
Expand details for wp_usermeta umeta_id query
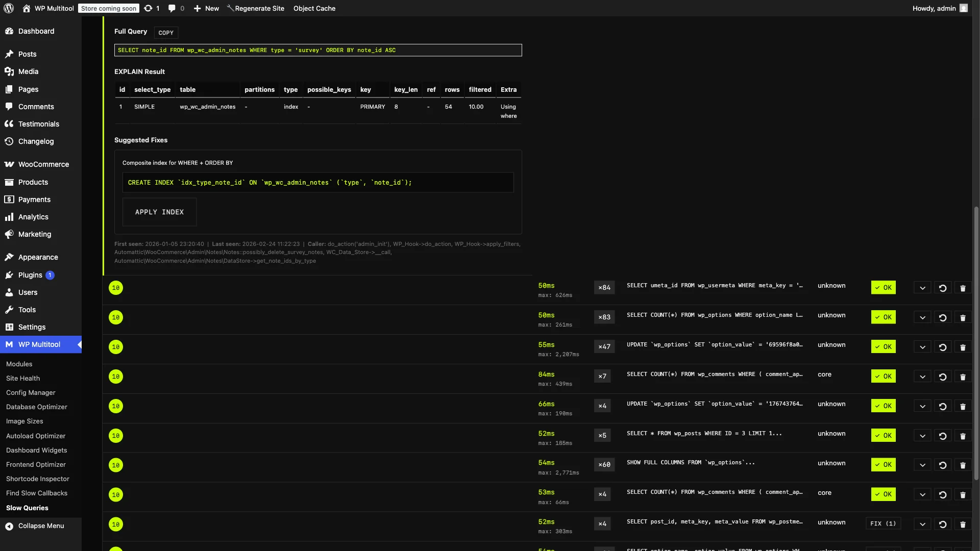click(922, 288)
